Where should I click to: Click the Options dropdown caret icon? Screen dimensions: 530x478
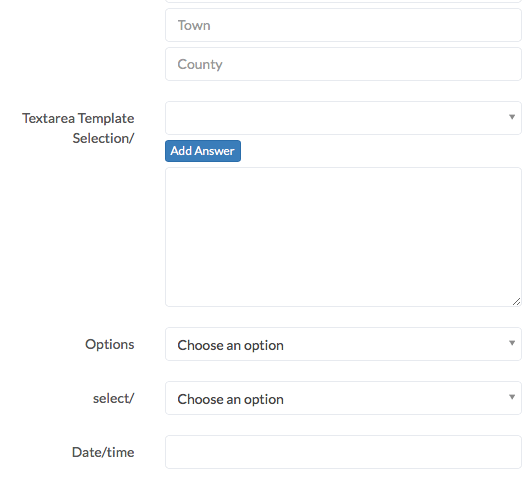click(512, 343)
